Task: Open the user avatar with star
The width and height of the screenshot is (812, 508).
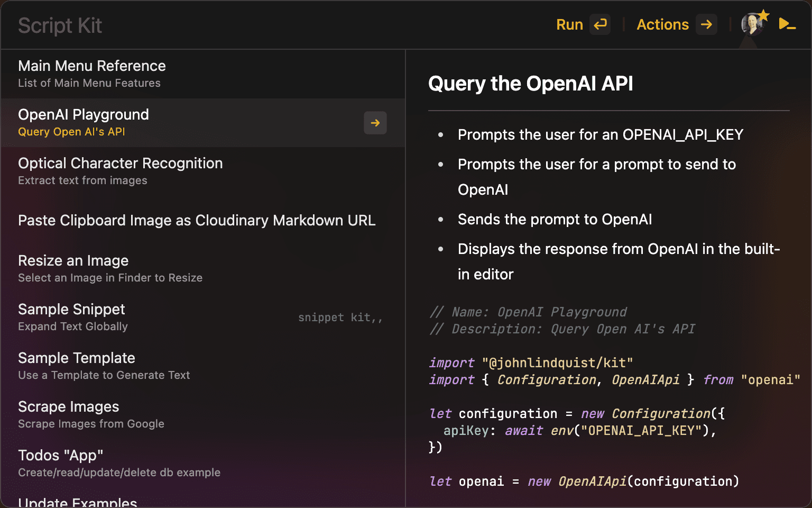Action: tap(753, 24)
